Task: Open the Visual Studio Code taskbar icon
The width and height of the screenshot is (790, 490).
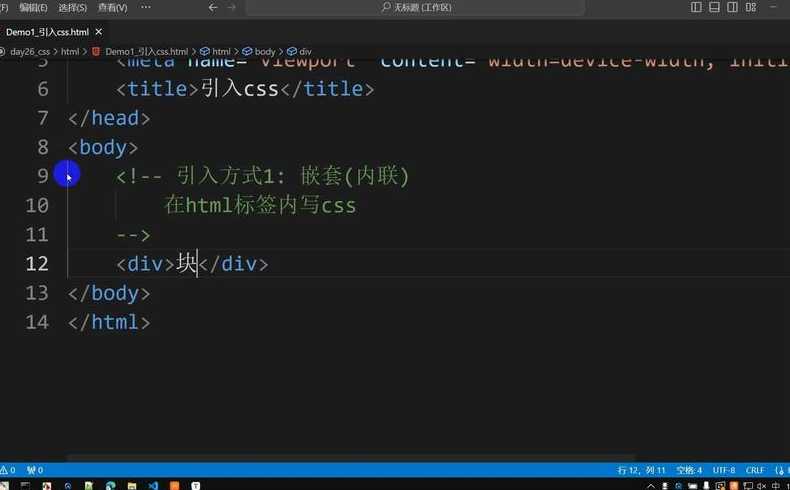Action: click(x=153, y=485)
